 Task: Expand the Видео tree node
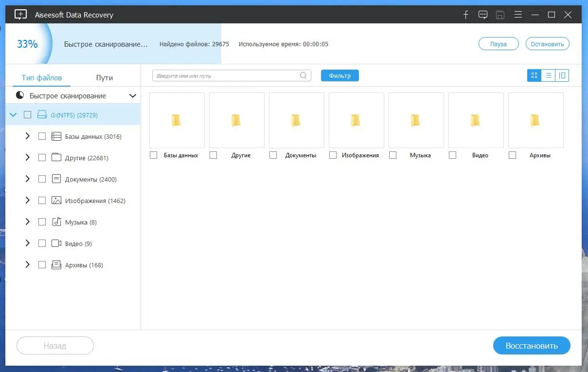point(27,243)
